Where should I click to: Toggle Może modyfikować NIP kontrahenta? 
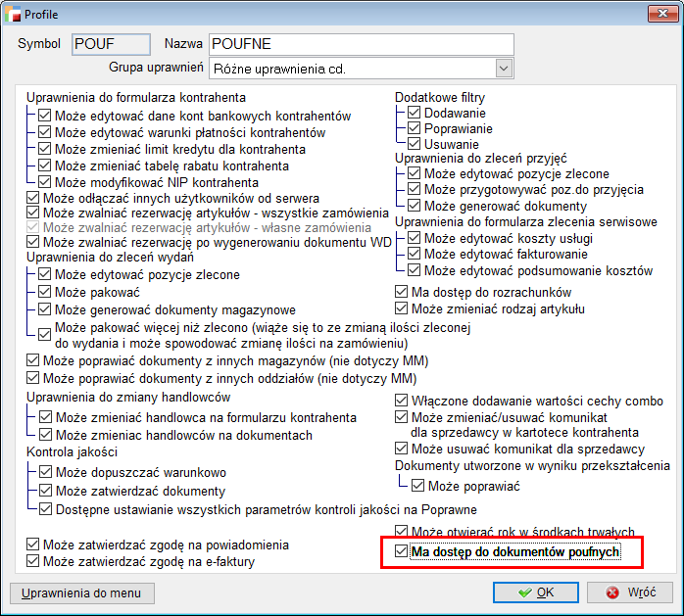click(45, 182)
